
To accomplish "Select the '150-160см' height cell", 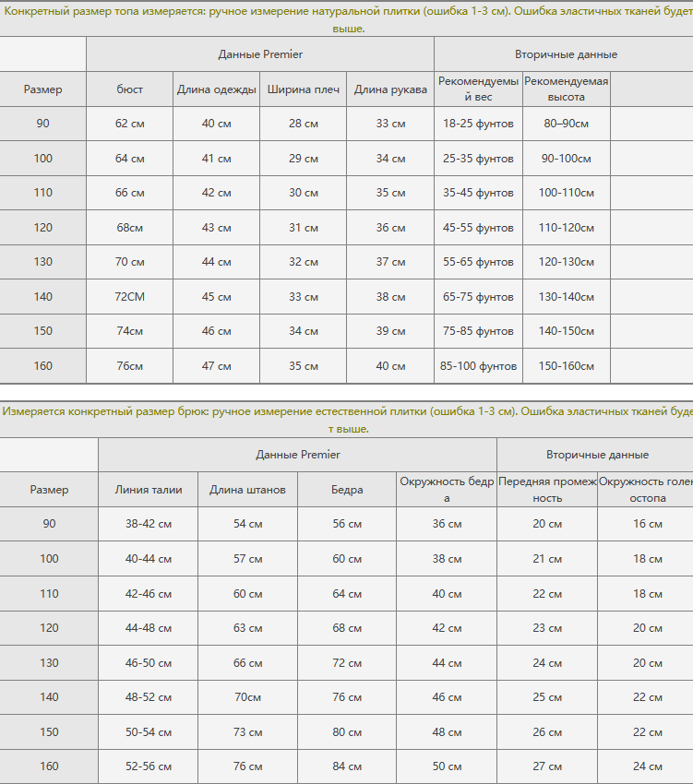I will (x=567, y=366).
